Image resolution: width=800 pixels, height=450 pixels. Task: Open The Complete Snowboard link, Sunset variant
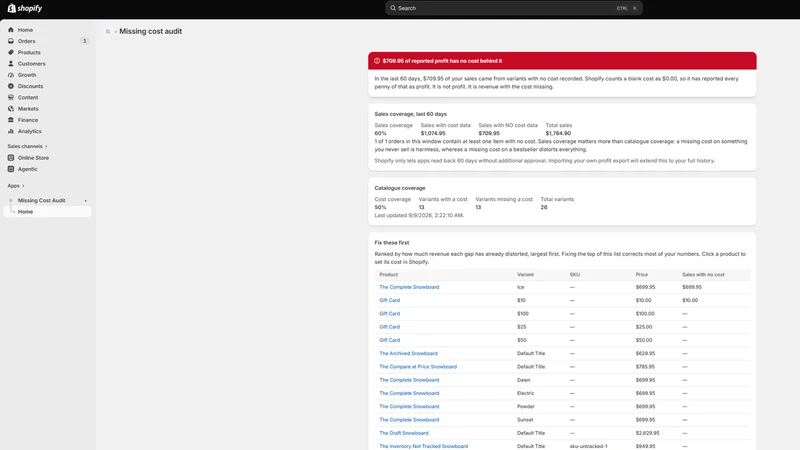click(409, 420)
